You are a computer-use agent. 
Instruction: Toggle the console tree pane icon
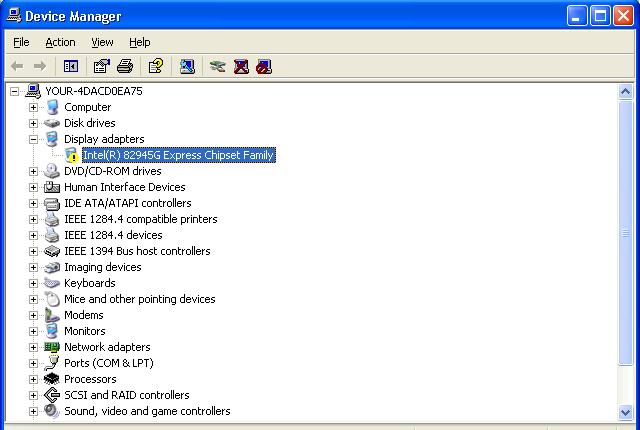pyautogui.click(x=71, y=66)
